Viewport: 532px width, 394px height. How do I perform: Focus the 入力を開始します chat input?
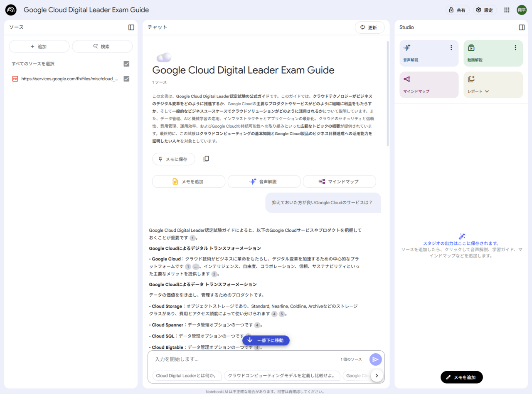(245, 359)
